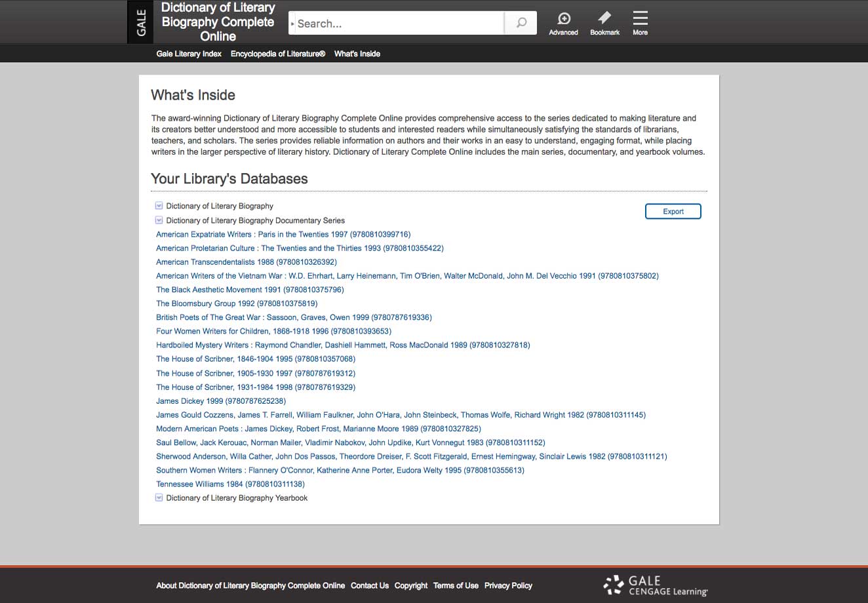Open Modern American Poets title

319,429
